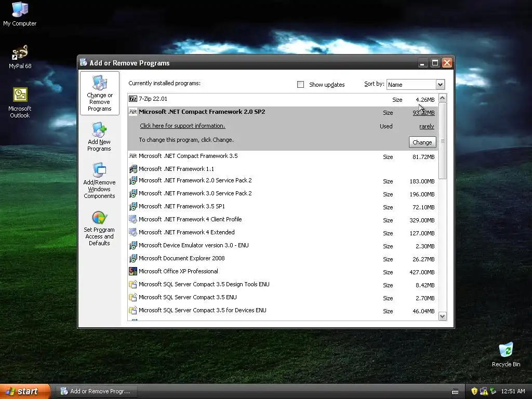This screenshot has width=532, height=399.
Task: Open the Start menu
Action: [25, 391]
